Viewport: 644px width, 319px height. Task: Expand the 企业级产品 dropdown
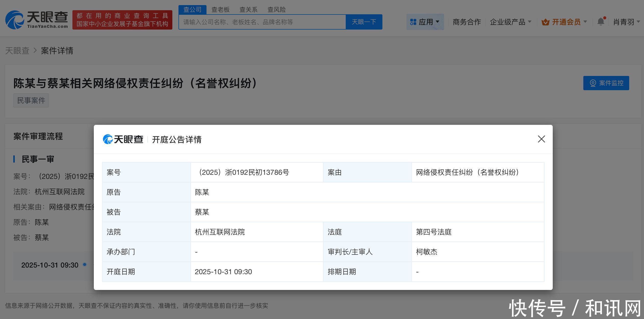click(510, 22)
